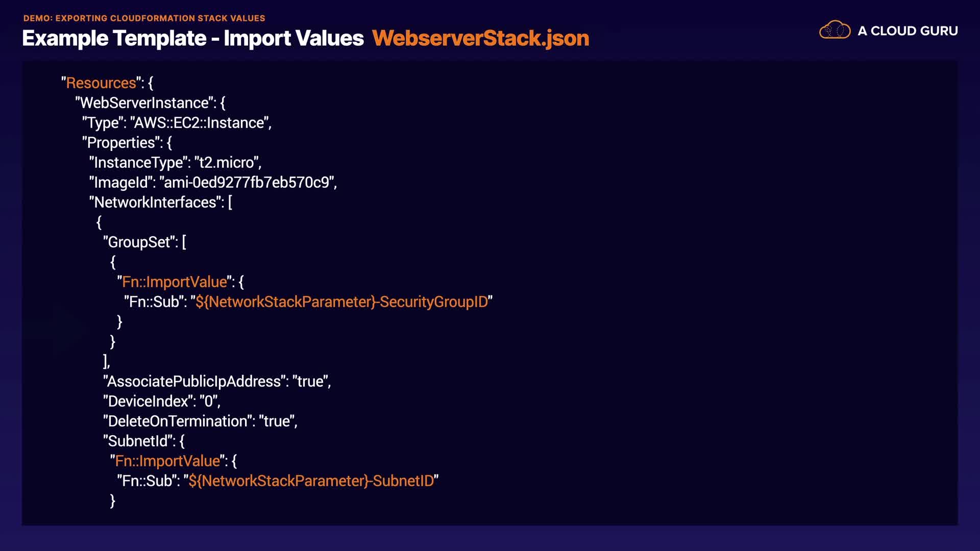Click the Properties key

coord(121,143)
